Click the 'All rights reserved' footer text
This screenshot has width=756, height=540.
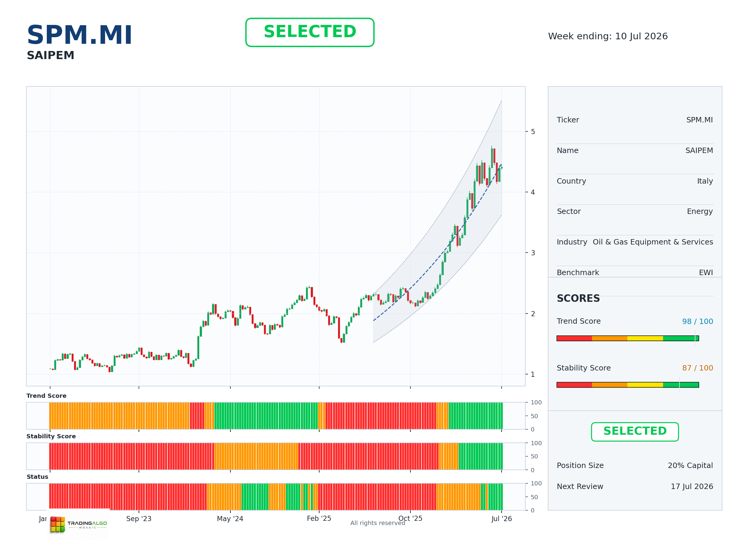(378, 523)
